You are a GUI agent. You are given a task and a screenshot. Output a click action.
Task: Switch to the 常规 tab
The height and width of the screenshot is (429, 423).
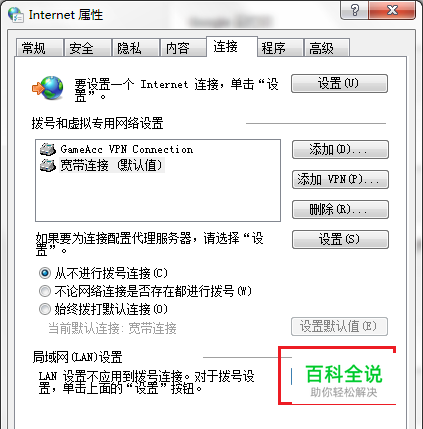(x=40, y=48)
